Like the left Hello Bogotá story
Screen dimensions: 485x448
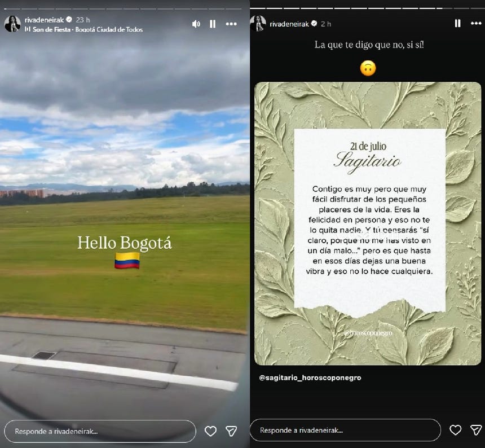coord(211,431)
